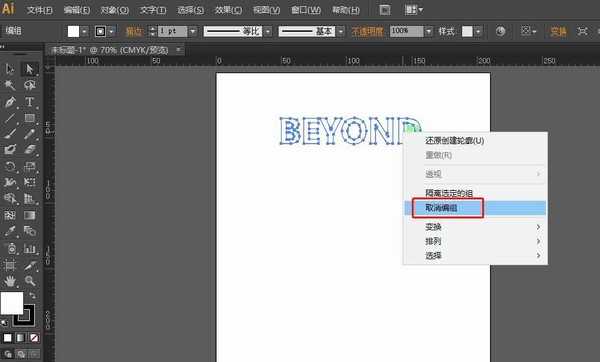600x362 pixels.
Task: Set paint mode to None
Action: [34, 338]
